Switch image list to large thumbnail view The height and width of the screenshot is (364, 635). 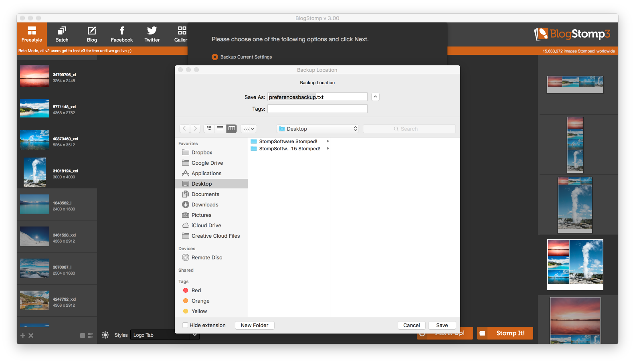coord(83,336)
